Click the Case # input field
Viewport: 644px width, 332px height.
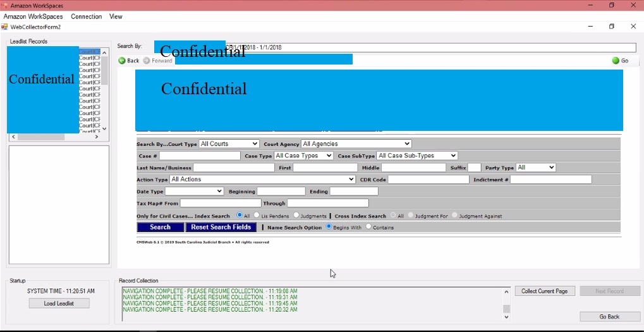tap(200, 156)
